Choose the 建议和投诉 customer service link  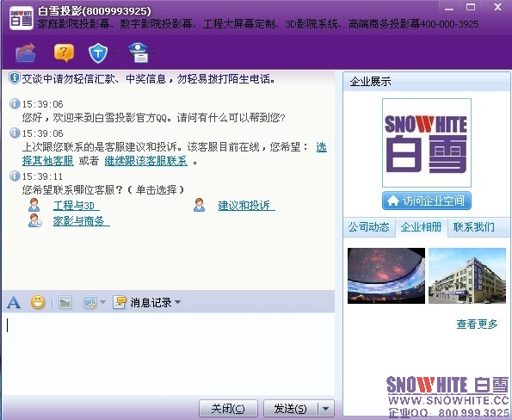(246, 206)
